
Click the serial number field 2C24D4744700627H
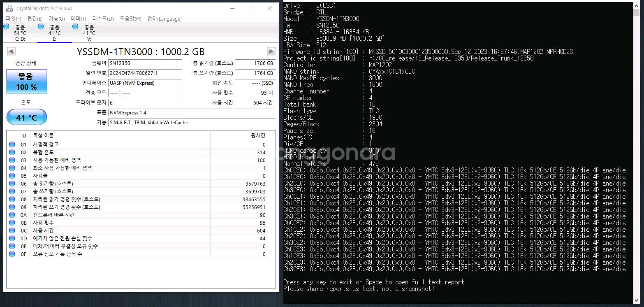point(145,73)
